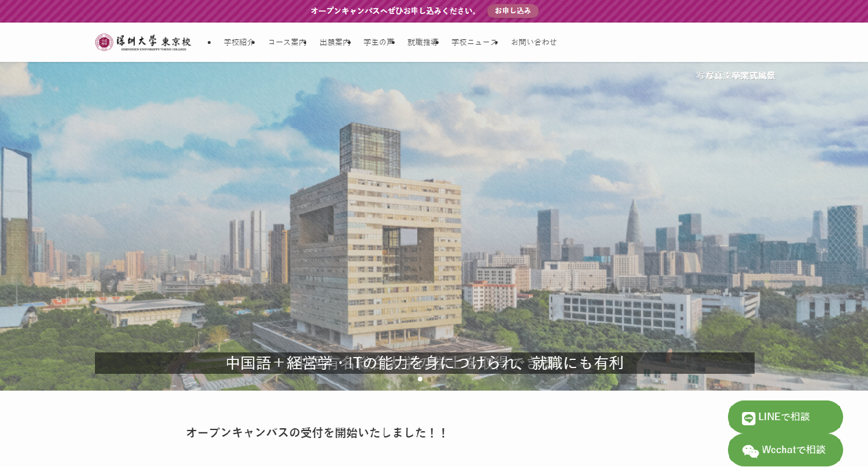
Task: Jump to the fourth carousel slide dot
Action: (x=437, y=379)
